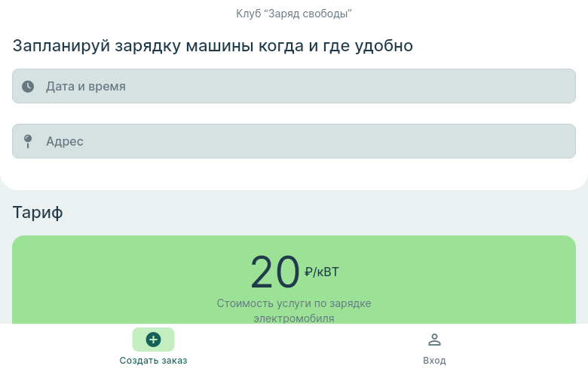Image resolution: width=588 pixels, height=372 pixels.
Task: Switch to the "Вход" tab label
Action: pos(434,361)
